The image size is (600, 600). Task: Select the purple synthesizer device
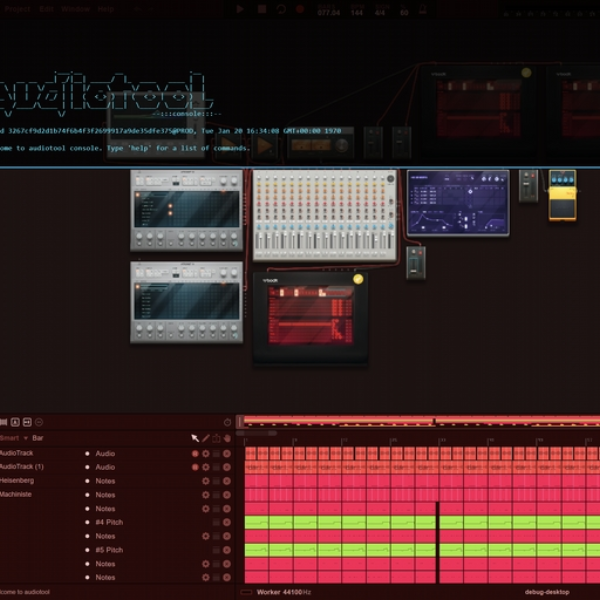click(x=458, y=203)
